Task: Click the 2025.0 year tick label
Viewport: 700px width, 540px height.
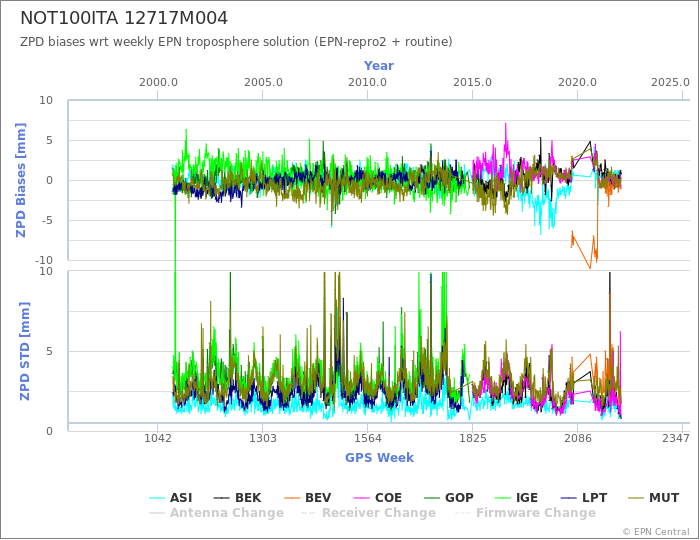Action: click(670, 83)
